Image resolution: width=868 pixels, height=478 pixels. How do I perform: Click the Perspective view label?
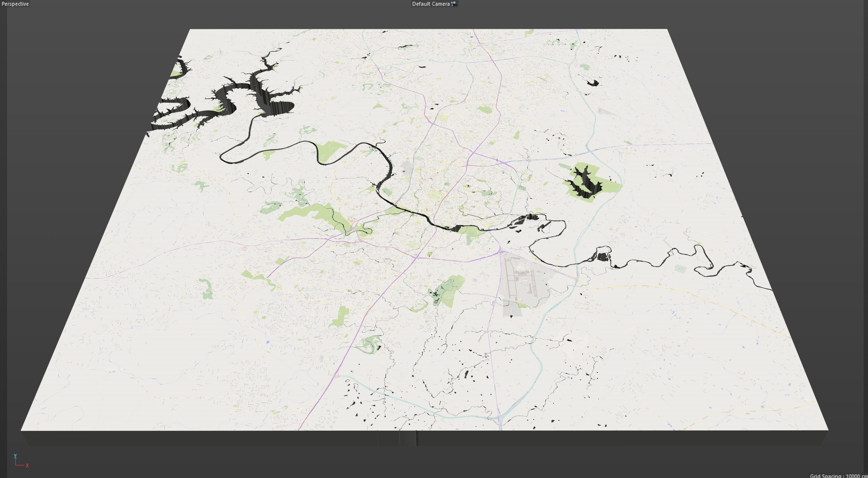click(15, 4)
